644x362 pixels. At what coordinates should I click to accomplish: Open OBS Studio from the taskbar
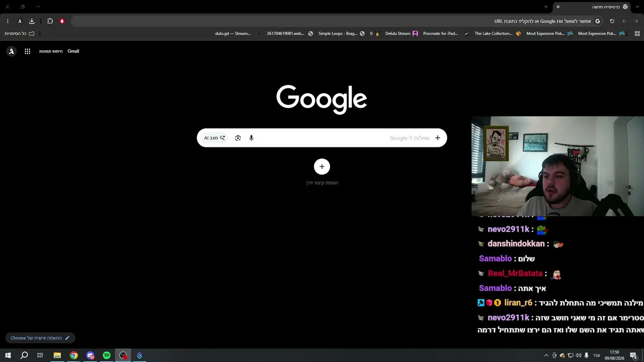123,355
